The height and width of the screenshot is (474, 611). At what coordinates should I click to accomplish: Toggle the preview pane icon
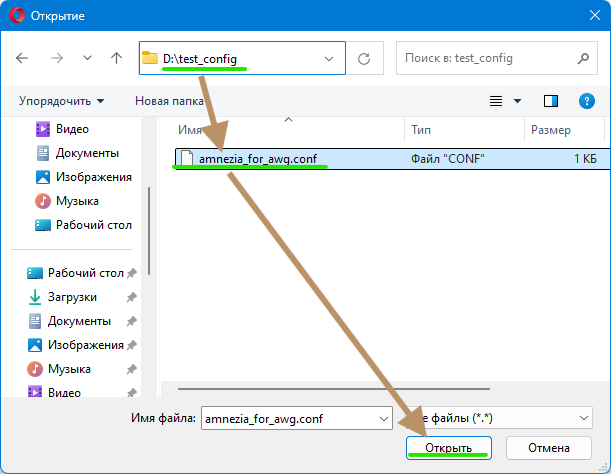pos(550,101)
